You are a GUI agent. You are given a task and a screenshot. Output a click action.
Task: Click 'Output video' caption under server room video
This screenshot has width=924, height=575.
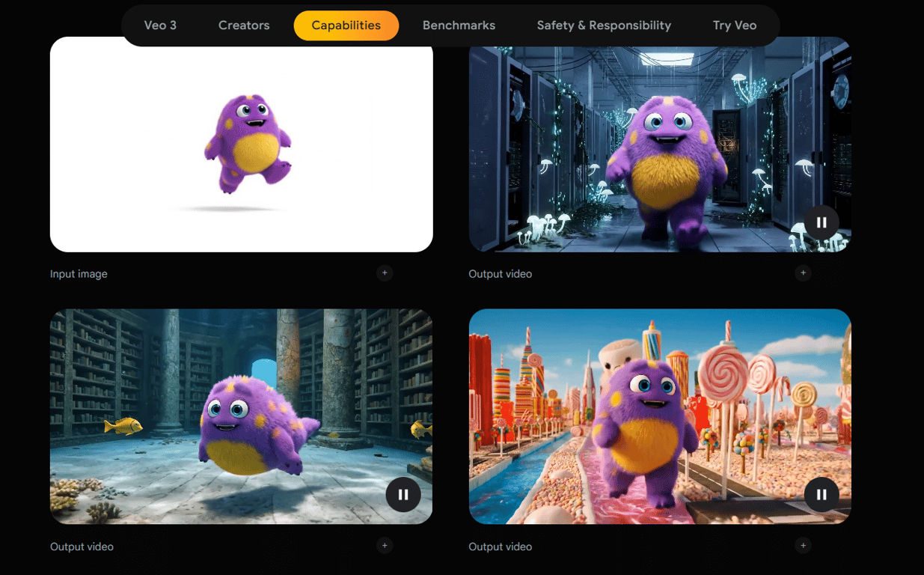click(501, 274)
